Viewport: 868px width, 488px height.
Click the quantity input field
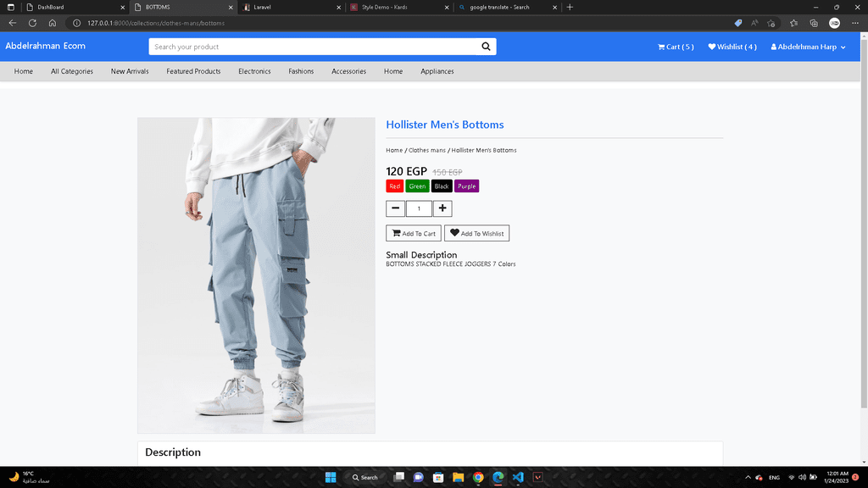419,208
